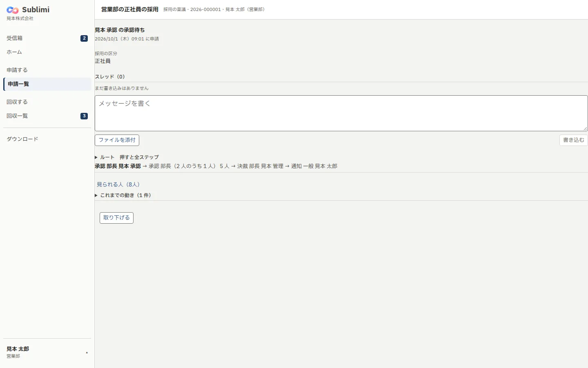
Task: Open 回収する in the sidebar
Action: (x=47, y=102)
